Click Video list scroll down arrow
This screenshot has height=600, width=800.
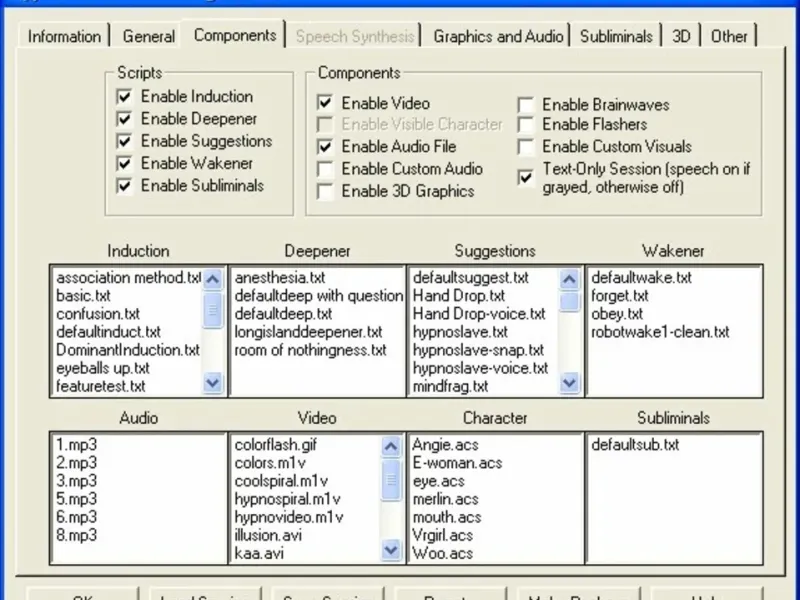pos(391,550)
